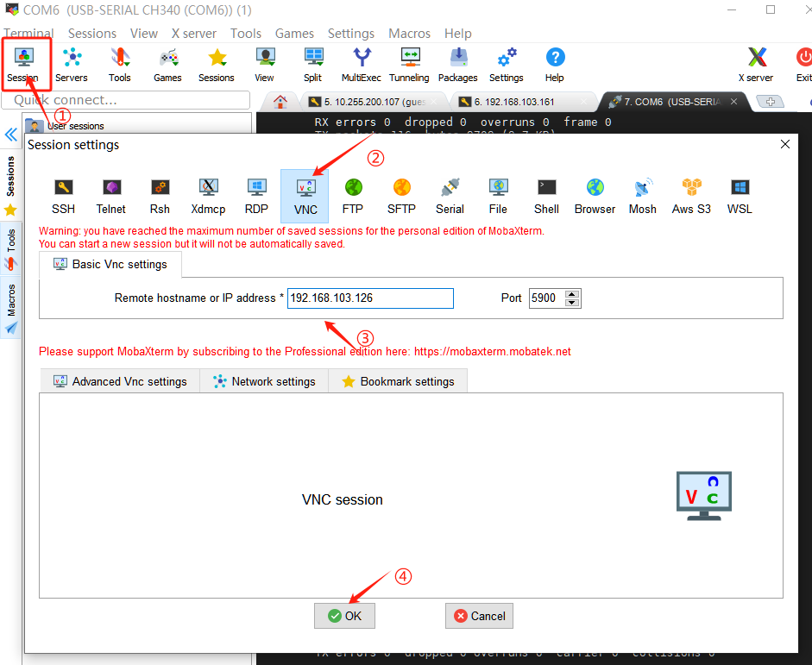Select the Aws S3 session type
This screenshot has width=812, height=665.
click(x=691, y=195)
